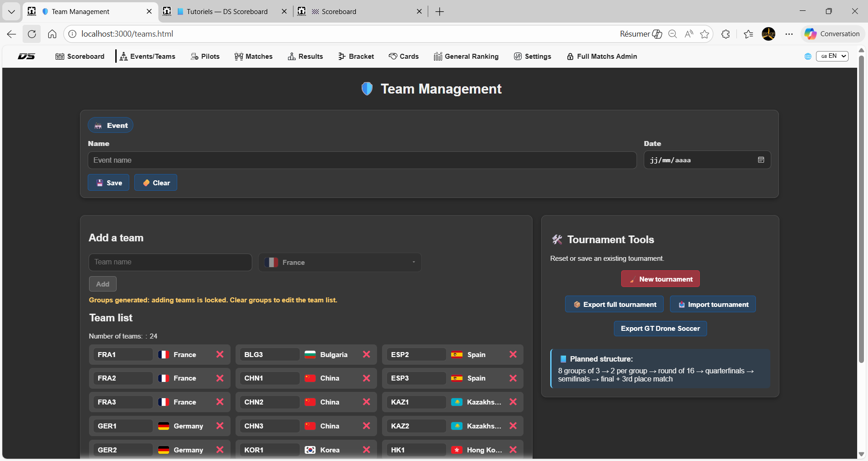The height and width of the screenshot is (461, 868).
Task: Open the tab search chevron dropdown
Action: tap(11, 11)
